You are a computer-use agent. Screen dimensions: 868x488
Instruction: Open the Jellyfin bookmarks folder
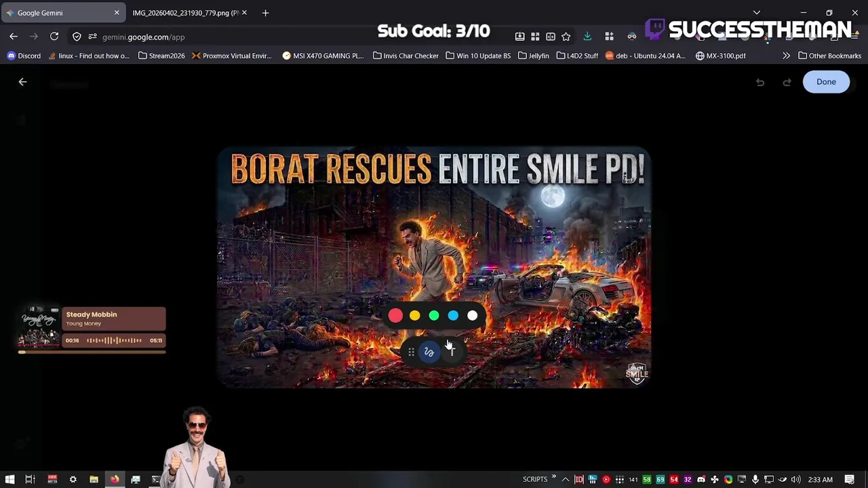coord(534,56)
